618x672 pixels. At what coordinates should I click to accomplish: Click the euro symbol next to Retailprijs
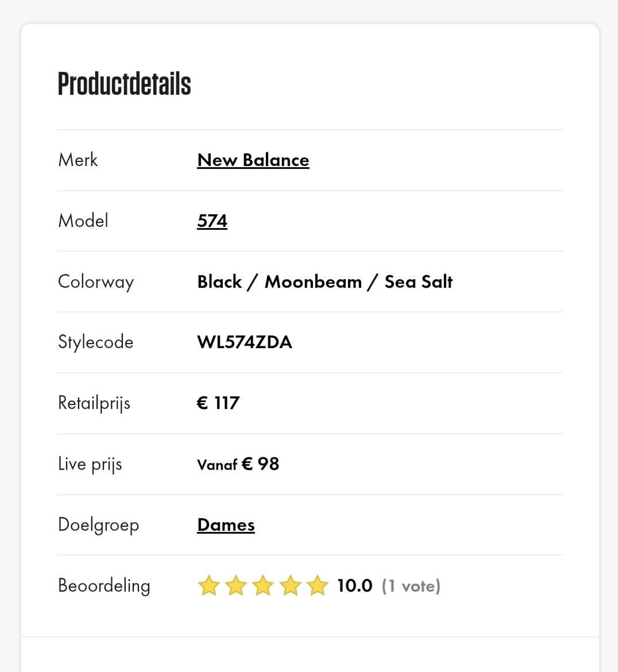pyautogui.click(x=202, y=403)
